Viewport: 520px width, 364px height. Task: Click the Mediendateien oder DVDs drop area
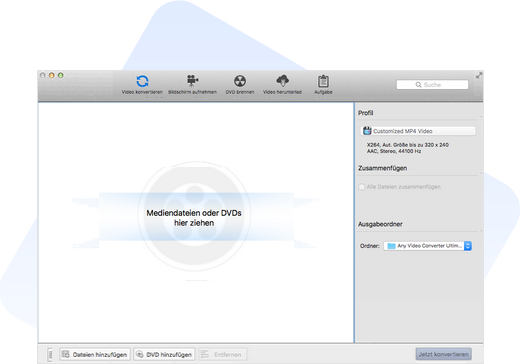(x=196, y=223)
